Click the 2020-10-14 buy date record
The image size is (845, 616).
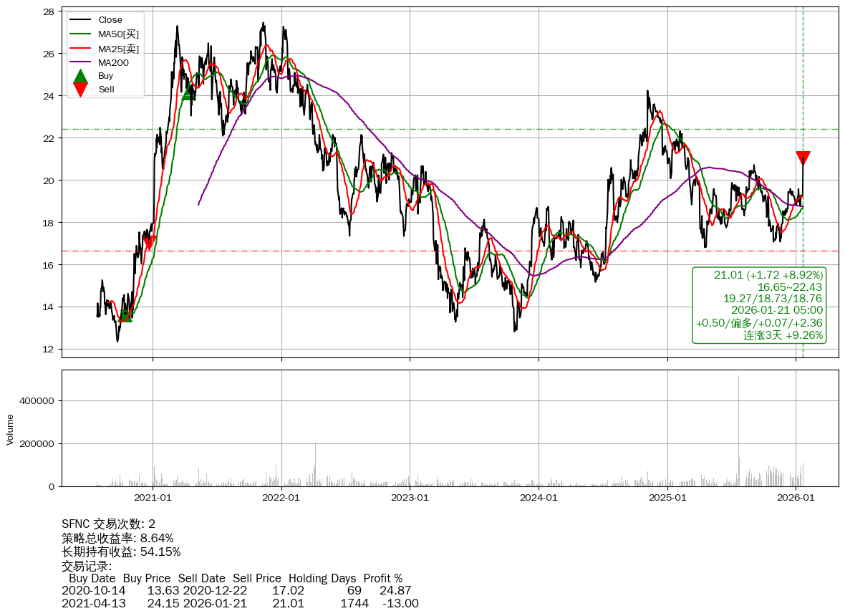click(x=94, y=591)
